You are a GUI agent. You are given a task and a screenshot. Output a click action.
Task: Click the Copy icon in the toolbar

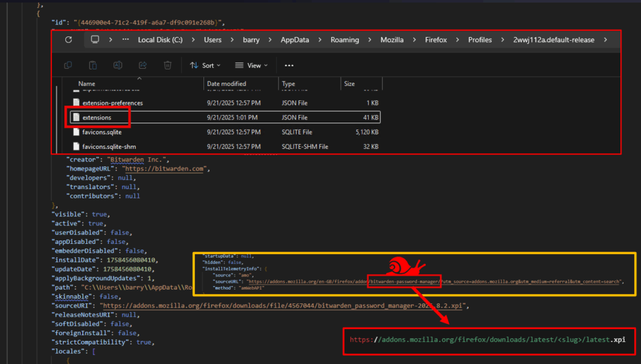68,65
